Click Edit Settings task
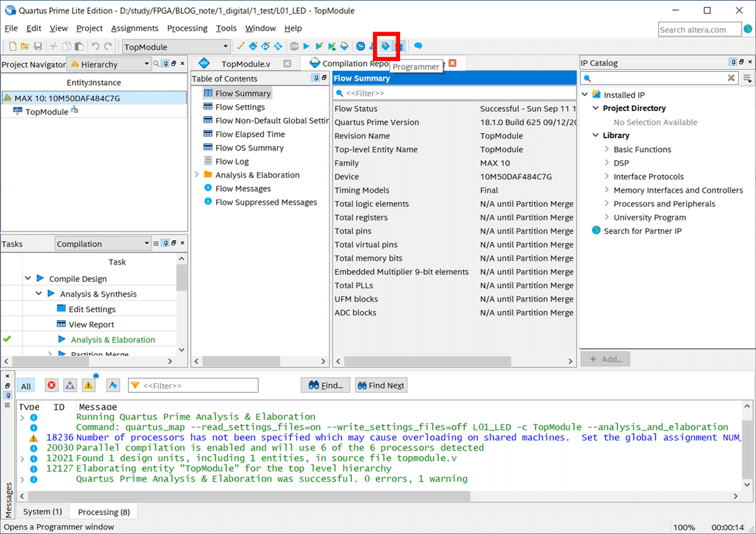The height and width of the screenshot is (534, 756). tap(92, 309)
